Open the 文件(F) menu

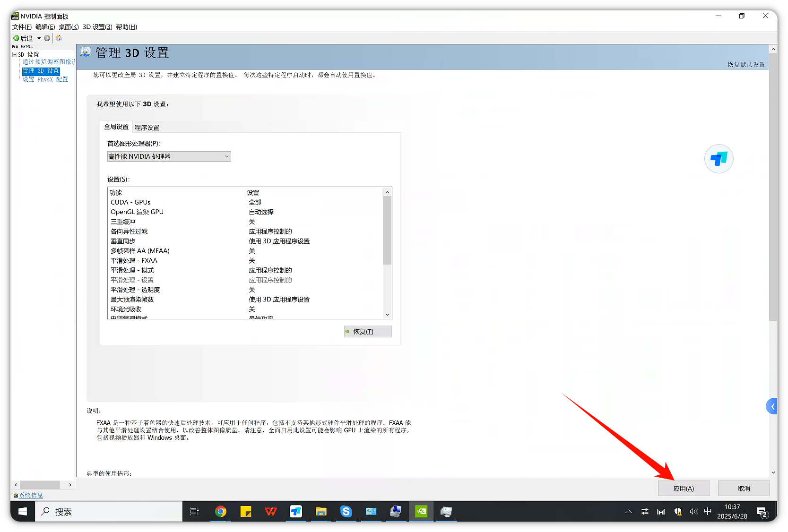22,27
